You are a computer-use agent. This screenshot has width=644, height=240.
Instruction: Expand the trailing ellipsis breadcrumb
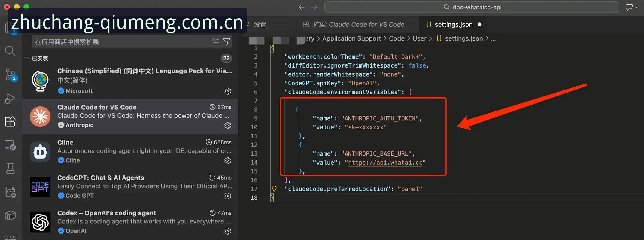click(493, 38)
